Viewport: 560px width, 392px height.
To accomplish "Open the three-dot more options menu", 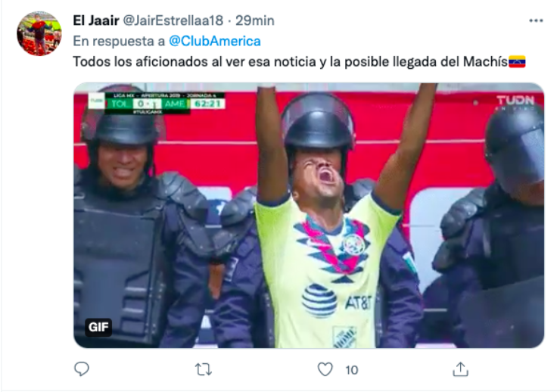I will pos(536,20).
